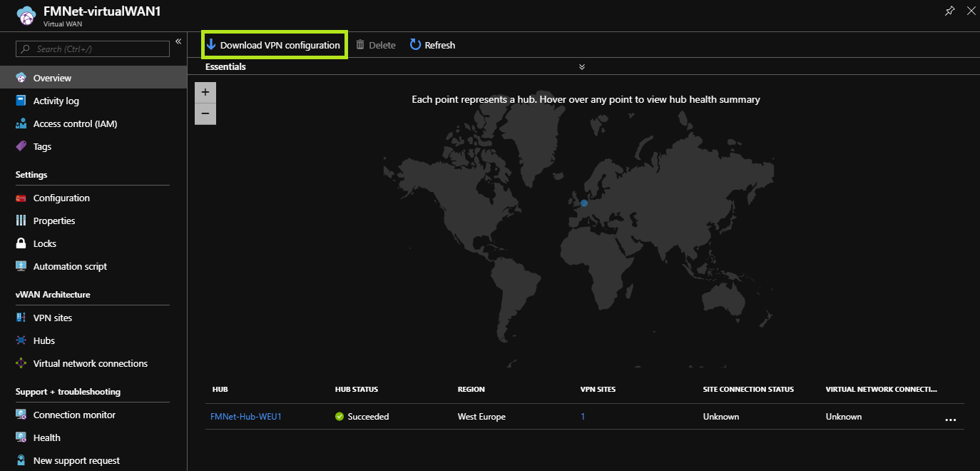Click the Succeeded status text
Viewport: 980px width, 471px height.
pos(368,417)
